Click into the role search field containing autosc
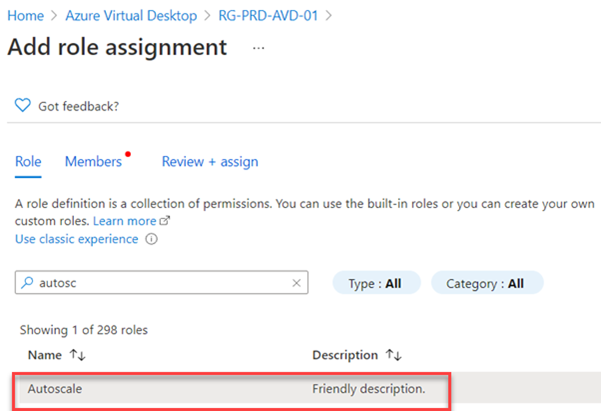The height and width of the screenshot is (411, 601). click(161, 283)
